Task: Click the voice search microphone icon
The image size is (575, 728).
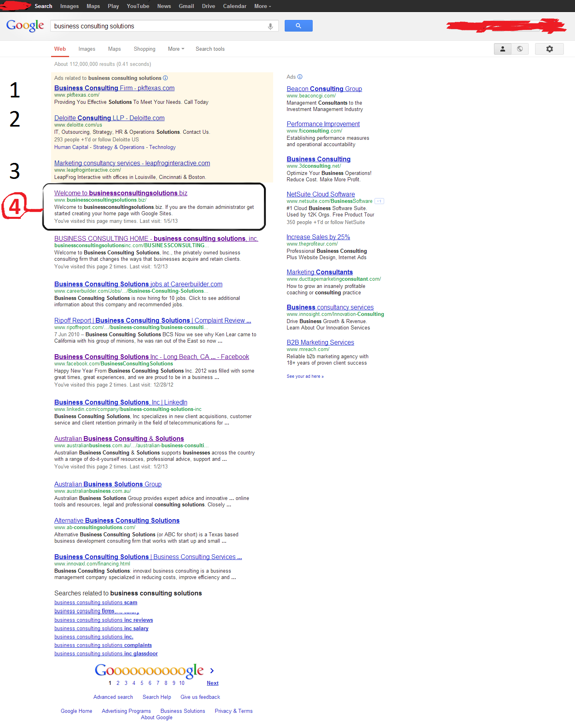Action: (270, 26)
